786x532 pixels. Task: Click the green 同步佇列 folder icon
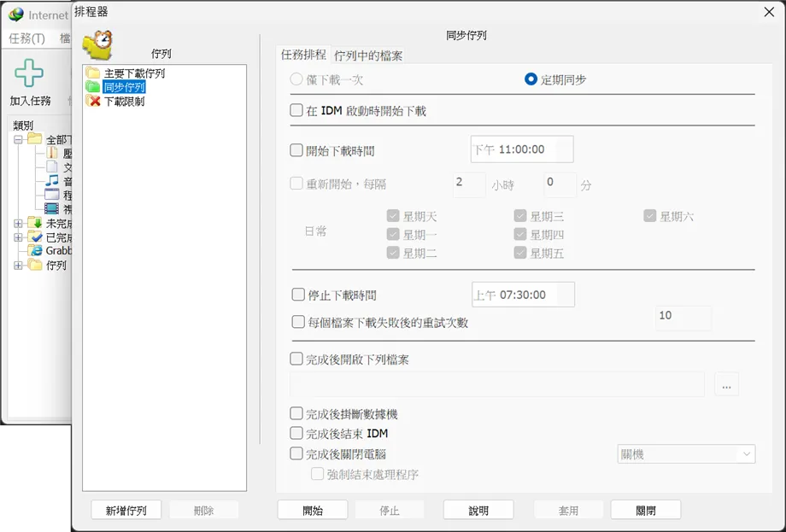point(93,86)
